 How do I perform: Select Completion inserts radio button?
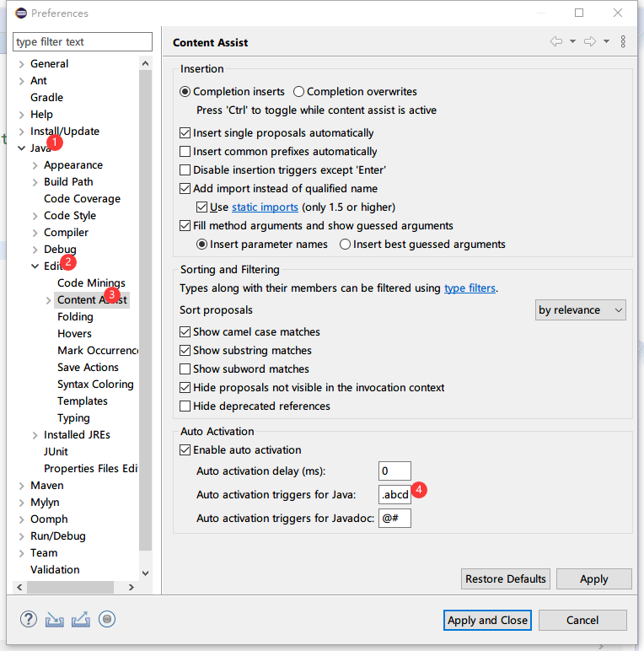click(185, 91)
